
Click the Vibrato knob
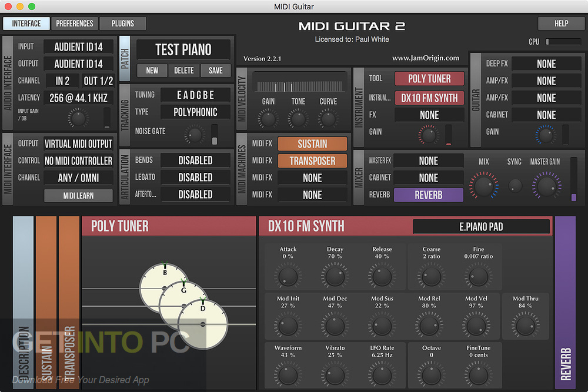click(x=335, y=375)
